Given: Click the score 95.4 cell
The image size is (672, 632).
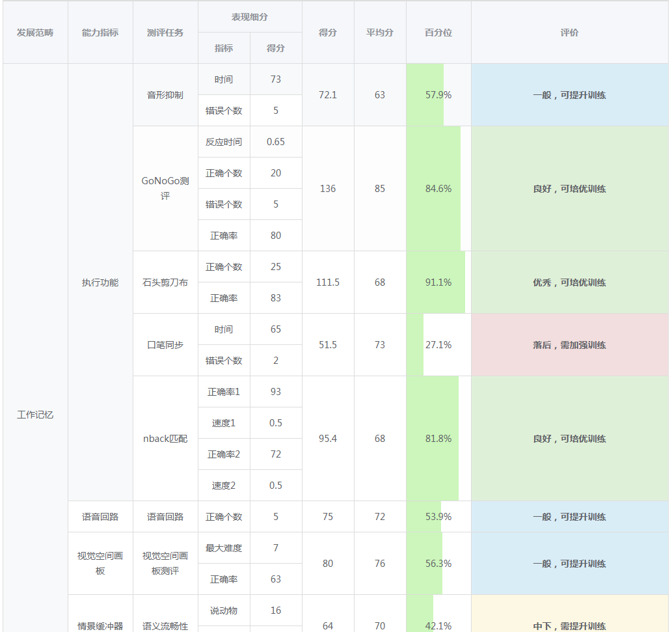Looking at the screenshot, I should click(328, 439).
